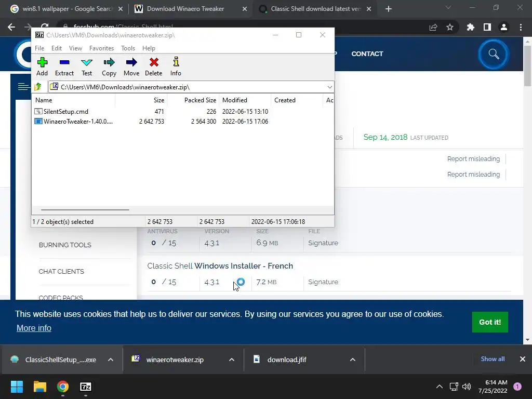Go back in Chrome
The height and width of the screenshot is (399, 532).
[11, 27]
